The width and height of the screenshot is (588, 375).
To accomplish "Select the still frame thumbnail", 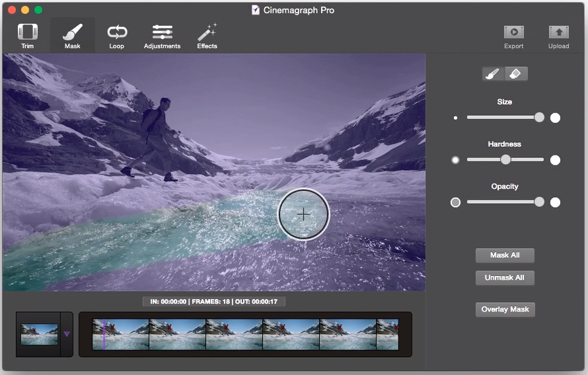I will (x=39, y=334).
